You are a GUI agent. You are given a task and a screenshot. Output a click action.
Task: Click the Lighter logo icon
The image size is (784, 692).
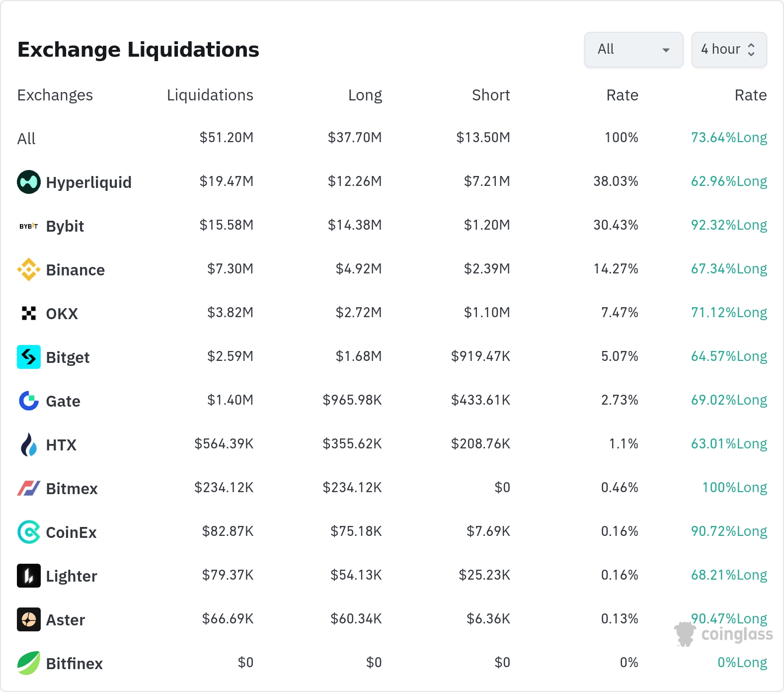(x=29, y=576)
